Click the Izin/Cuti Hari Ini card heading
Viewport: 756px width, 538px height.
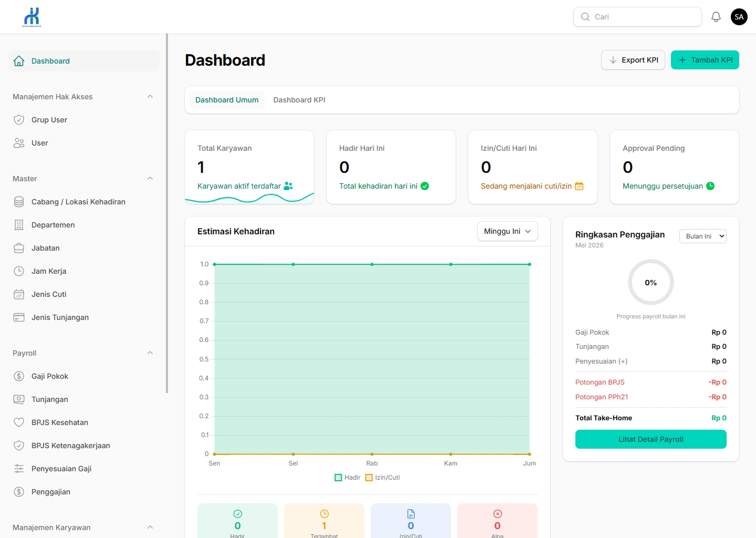pyautogui.click(x=509, y=148)
